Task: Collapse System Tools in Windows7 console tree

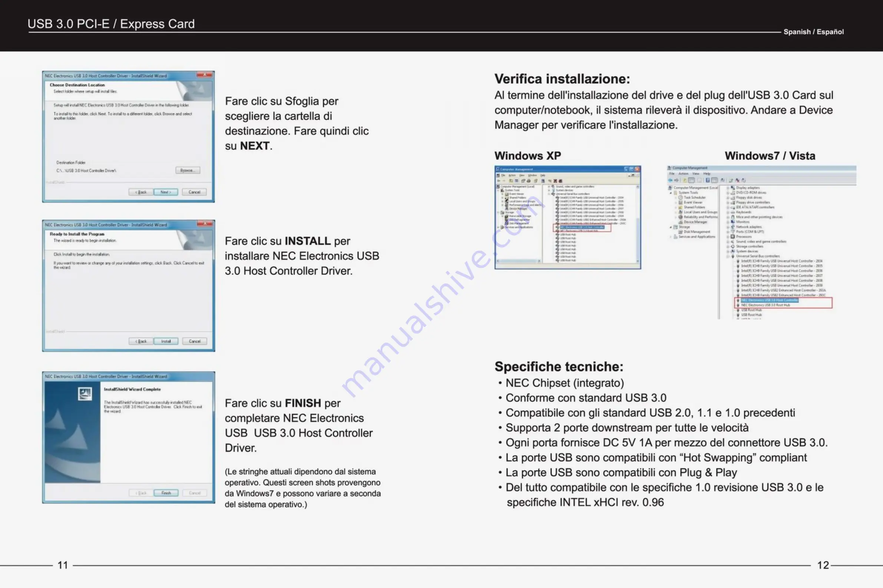Action: click(x=671, y=193)
